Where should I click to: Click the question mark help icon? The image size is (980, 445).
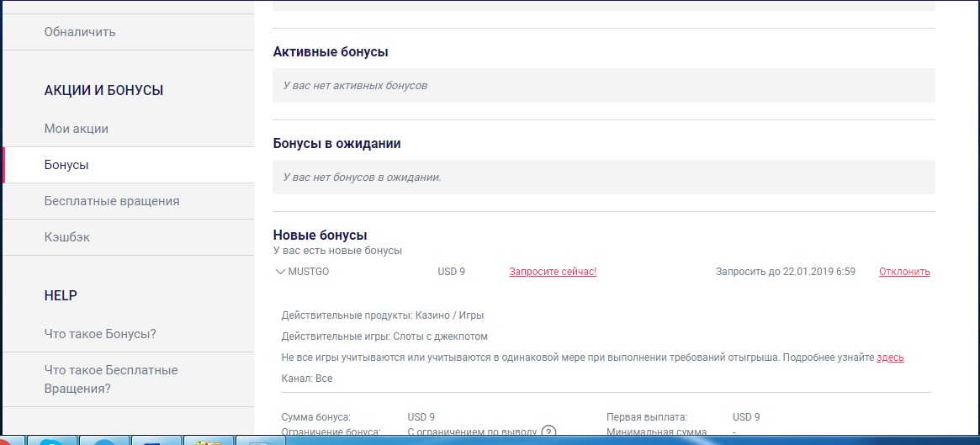pyautogui.click(x=549, y=432)
